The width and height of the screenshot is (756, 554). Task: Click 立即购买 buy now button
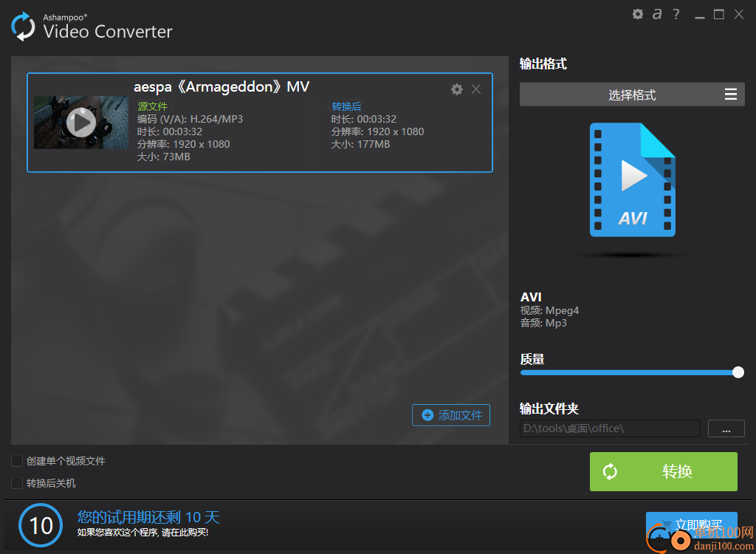(x=691, y=526)
